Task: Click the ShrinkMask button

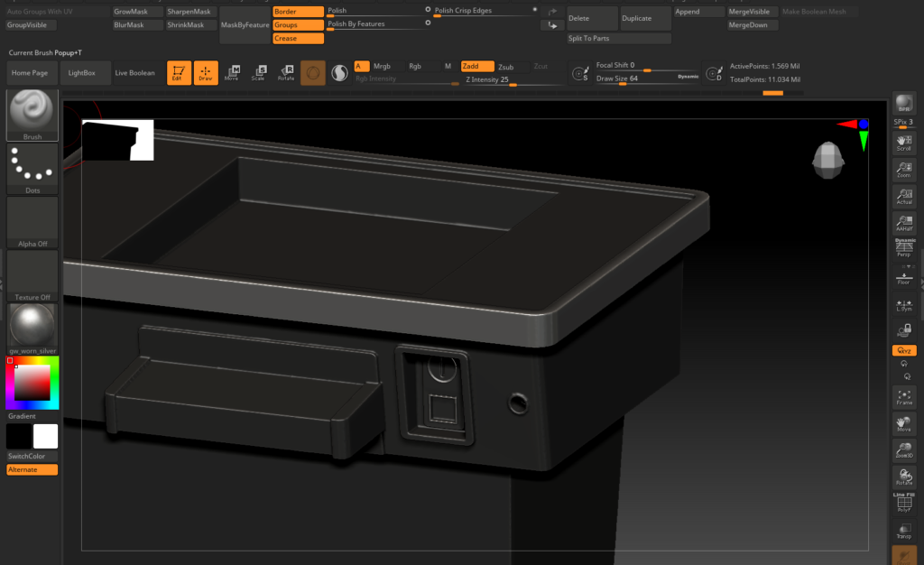Action: 191,24
